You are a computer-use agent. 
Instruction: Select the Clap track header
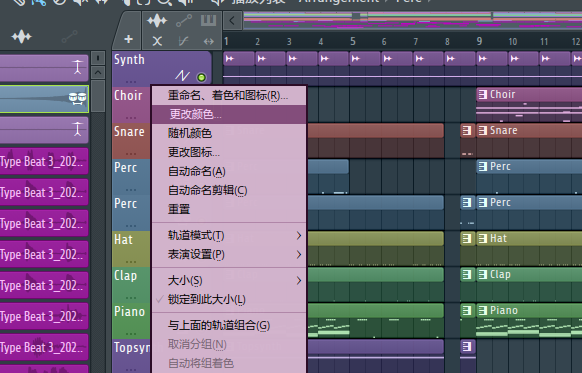(131, 285)
